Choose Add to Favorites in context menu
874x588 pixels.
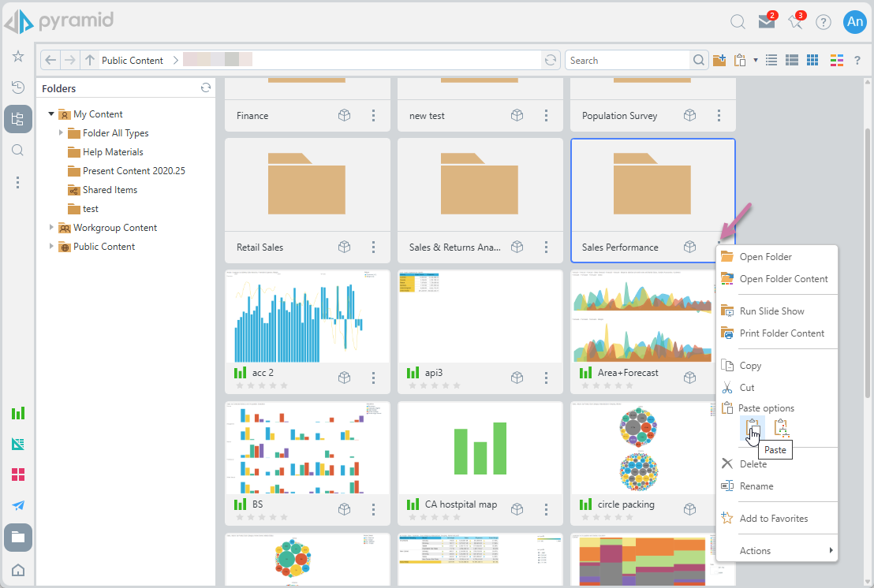tap(773, 519)
